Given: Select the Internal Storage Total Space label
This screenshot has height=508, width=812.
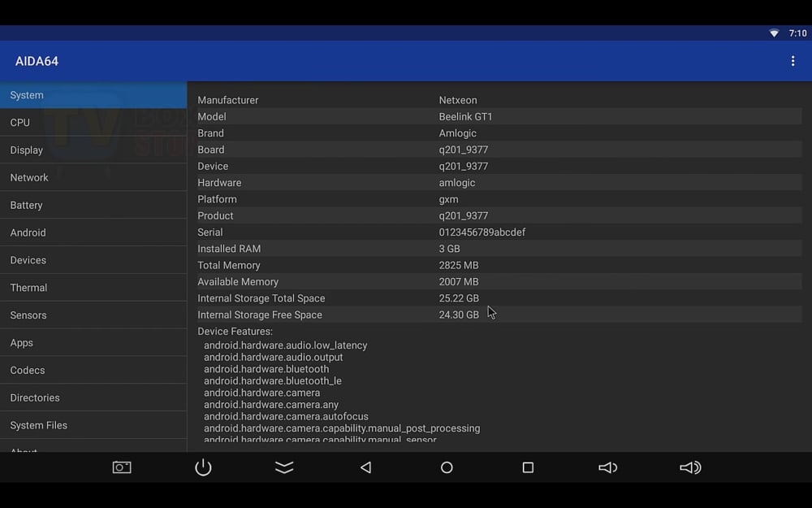Looking at the screenshot, I should (261, 298).
